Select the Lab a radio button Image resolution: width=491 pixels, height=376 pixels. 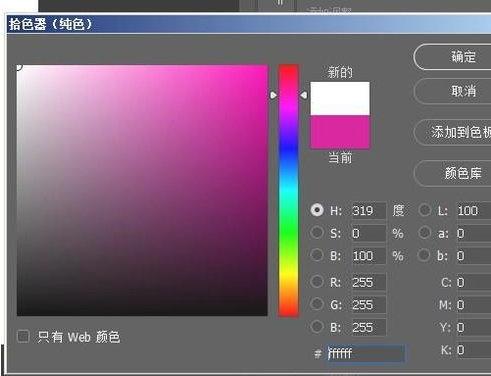click(425, 233)
